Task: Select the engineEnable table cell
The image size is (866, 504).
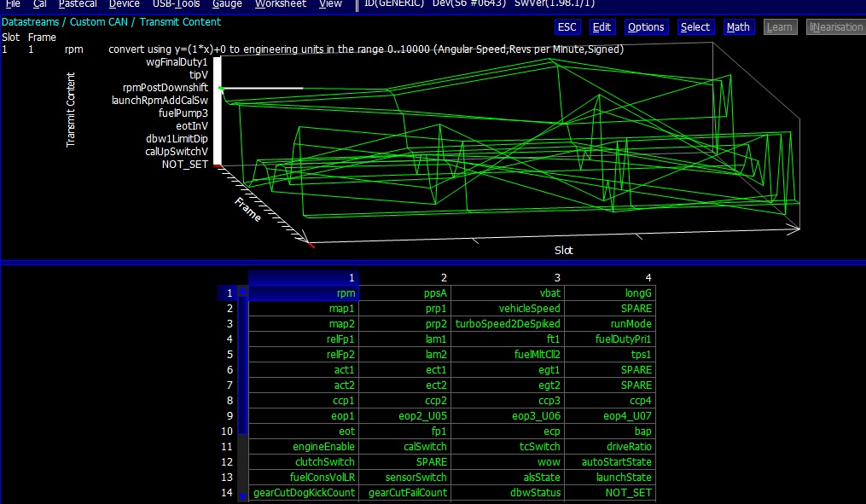Action: [304, 447]
